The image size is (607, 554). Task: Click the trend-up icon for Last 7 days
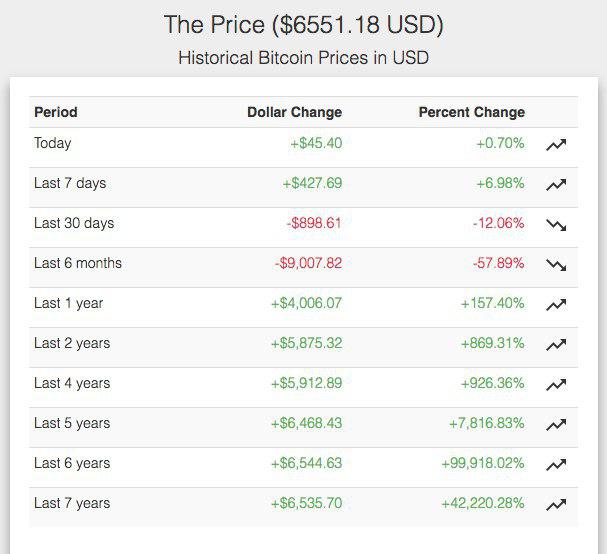coord(556,185)
